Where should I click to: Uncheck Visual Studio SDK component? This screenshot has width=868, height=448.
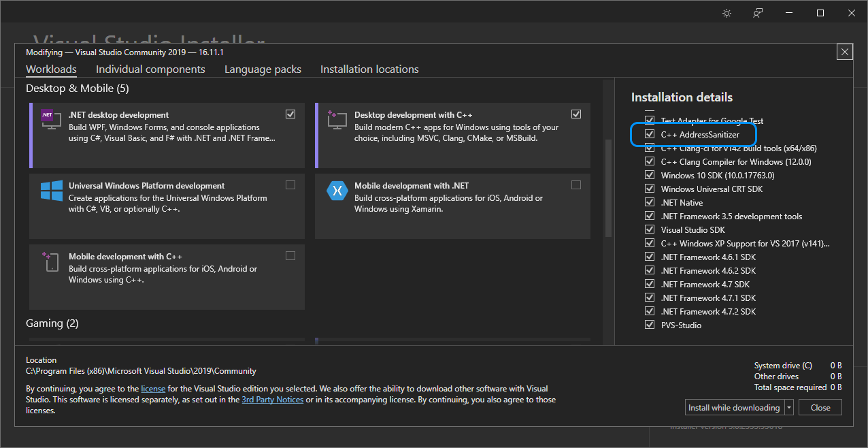click(650, 230)
